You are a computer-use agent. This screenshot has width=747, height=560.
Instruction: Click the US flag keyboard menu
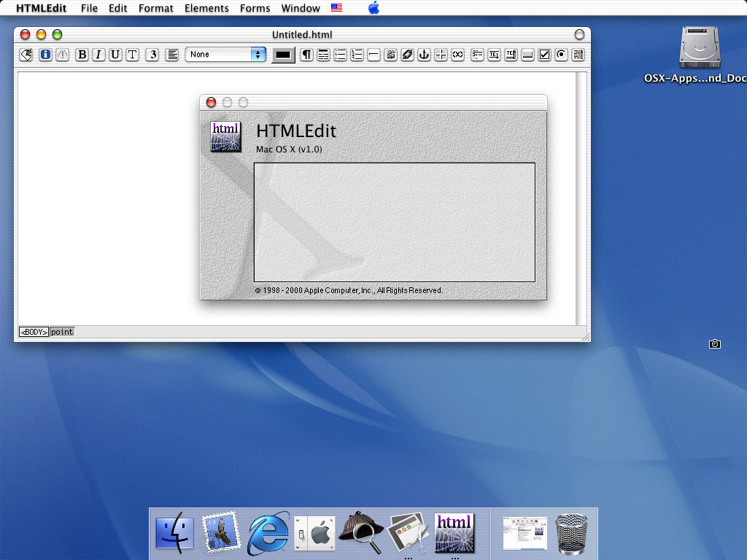(x=336, y=7)
